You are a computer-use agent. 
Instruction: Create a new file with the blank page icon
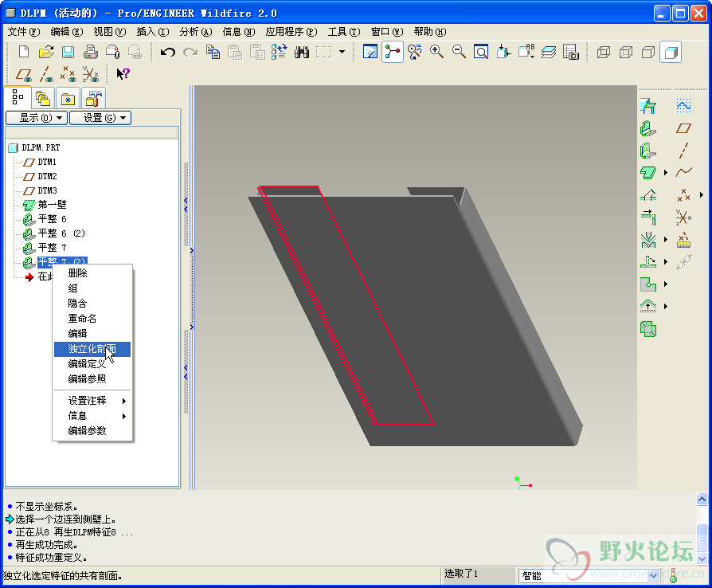24,53
